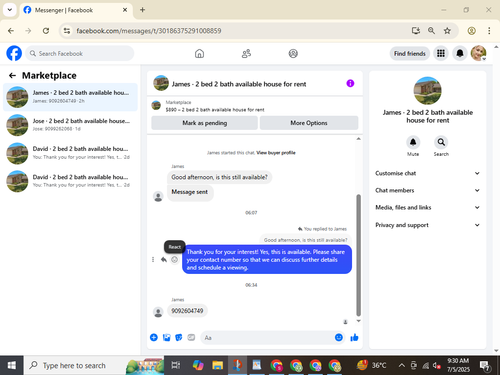
Task: Open File Explorer from taskbar
Action: (x=217, y=365)
